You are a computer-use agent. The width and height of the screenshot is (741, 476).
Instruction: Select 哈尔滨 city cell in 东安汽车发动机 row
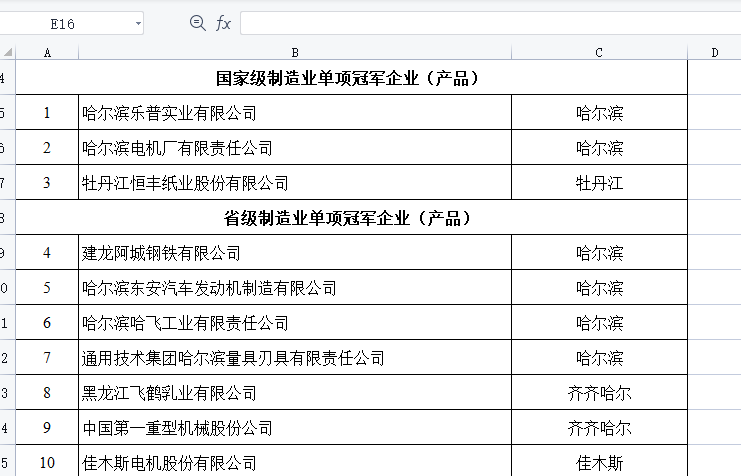(599, 287)
